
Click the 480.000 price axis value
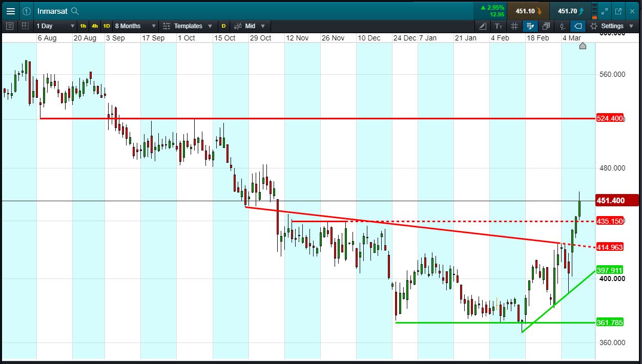tap(612, 168)
